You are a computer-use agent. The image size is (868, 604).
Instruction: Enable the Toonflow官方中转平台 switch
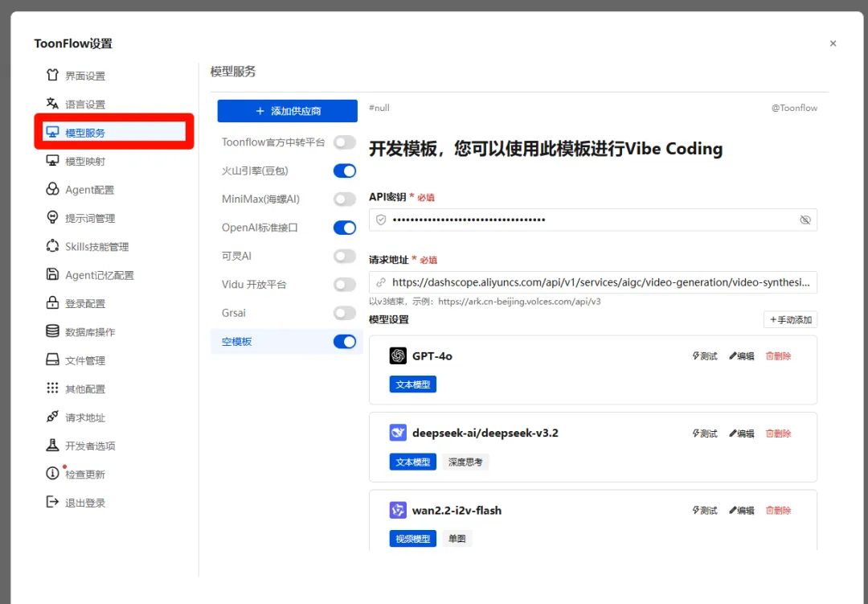click(344, 142)
